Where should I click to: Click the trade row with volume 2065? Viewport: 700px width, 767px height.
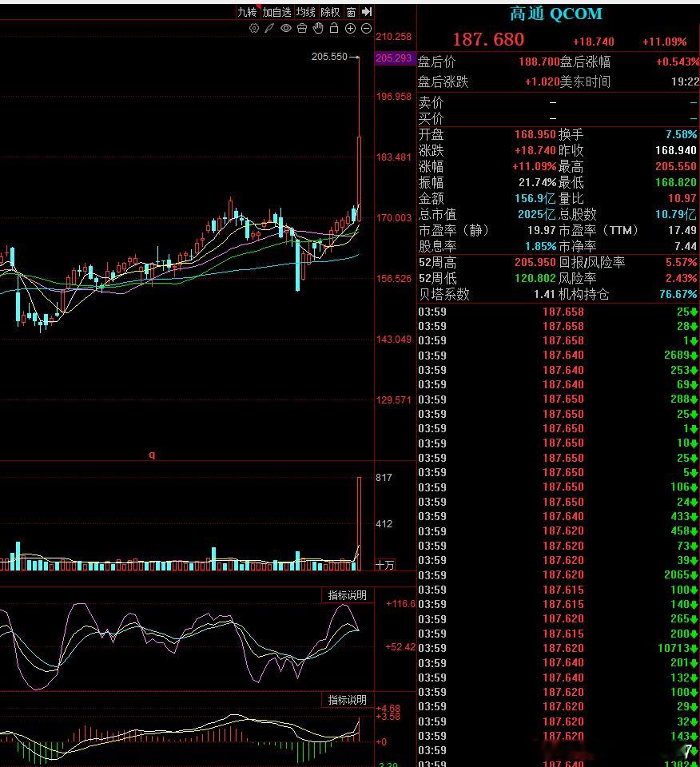[x=558, y=574]
